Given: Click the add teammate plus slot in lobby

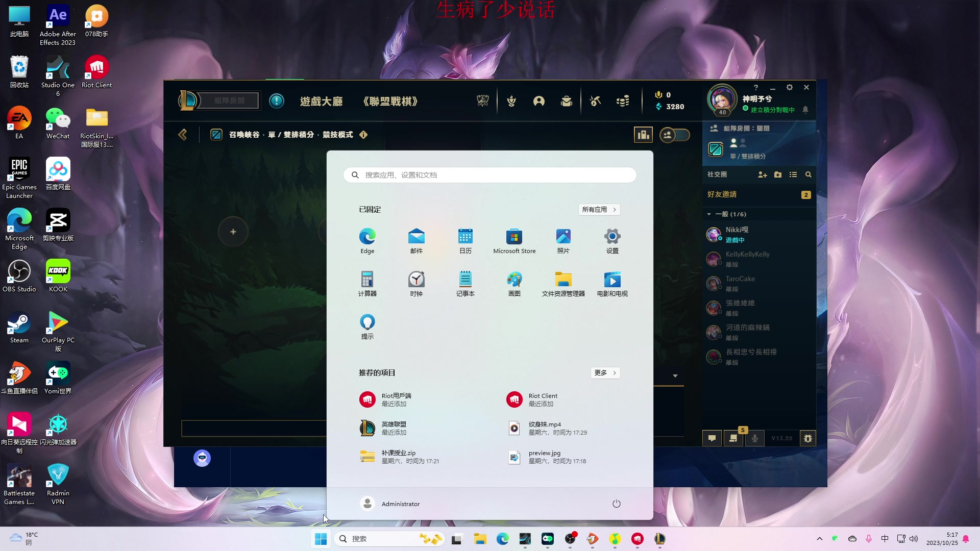Looking at the screenshot, I should [x=233, y=232].
